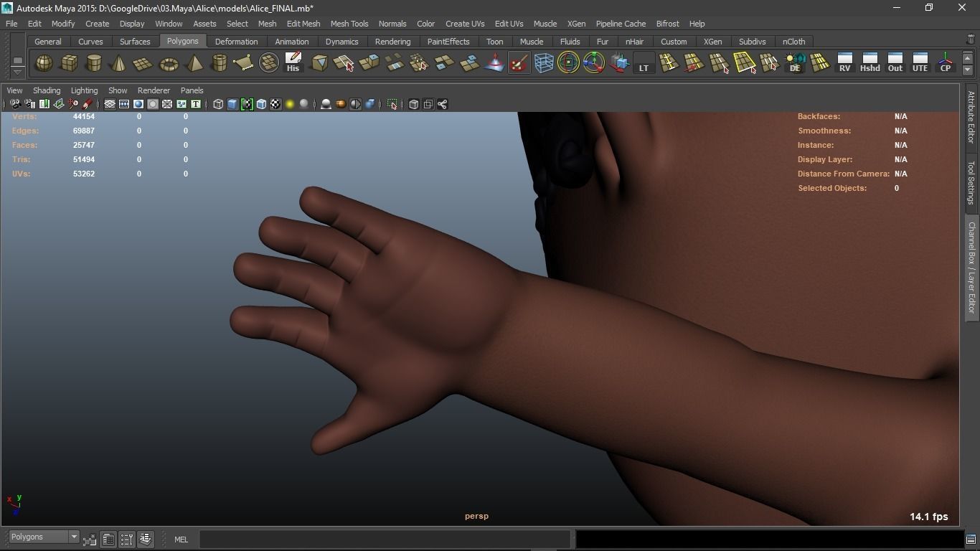Viewport: 980px width, 551px height.
Task: Open the Pipeline Cache menu
Action: [621, 24]
